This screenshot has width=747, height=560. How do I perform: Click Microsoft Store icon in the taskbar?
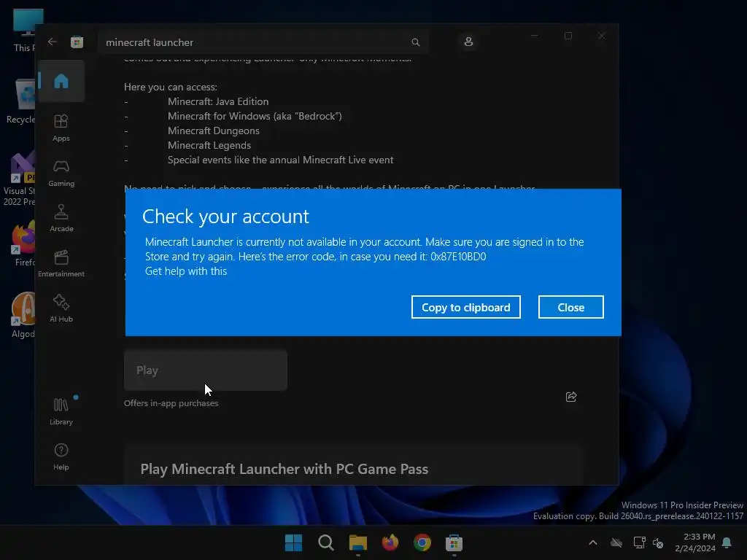pos(454,542)
